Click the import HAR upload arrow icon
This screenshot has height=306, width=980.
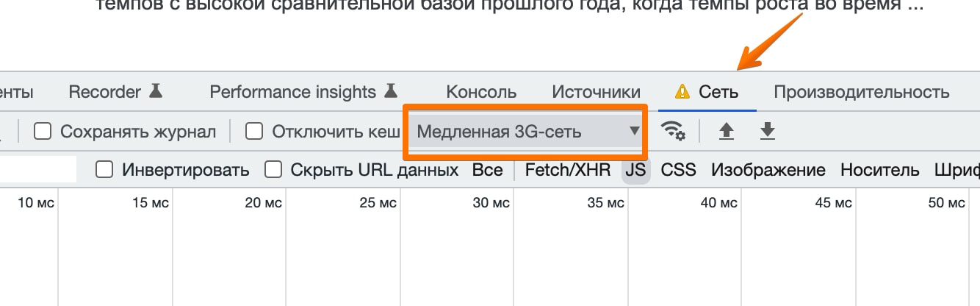726,132
